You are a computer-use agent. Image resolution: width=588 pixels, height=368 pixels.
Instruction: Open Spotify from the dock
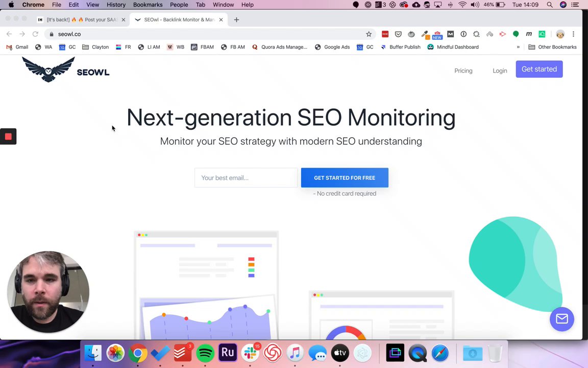click(x=205, y=353)
